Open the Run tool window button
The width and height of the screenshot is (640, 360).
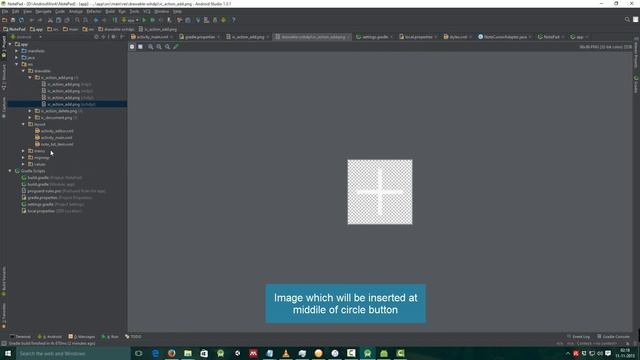tap(110, 337)
